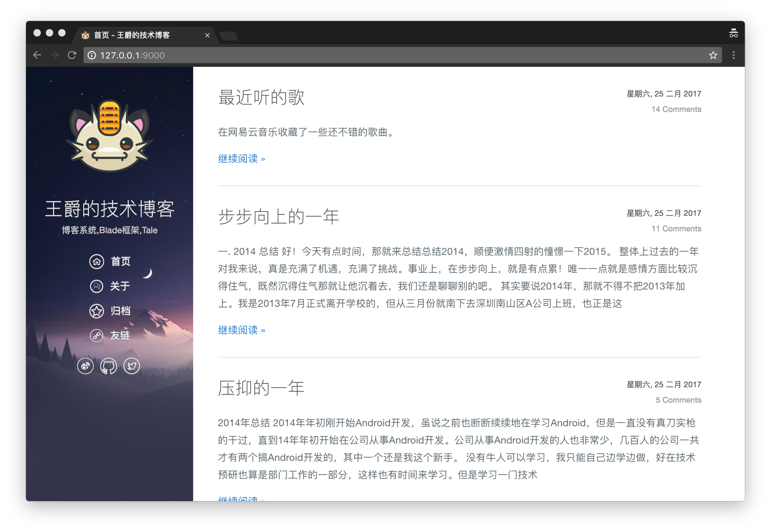The height and width of the screenshot is (532, 771).
Task: Reload the page with refresh icon
Action: 72,55
